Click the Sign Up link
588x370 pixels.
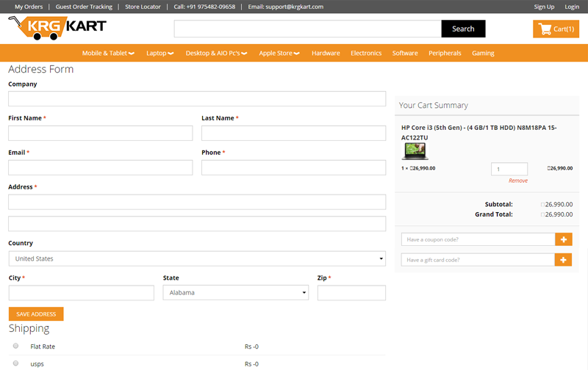tap(544, 7)
